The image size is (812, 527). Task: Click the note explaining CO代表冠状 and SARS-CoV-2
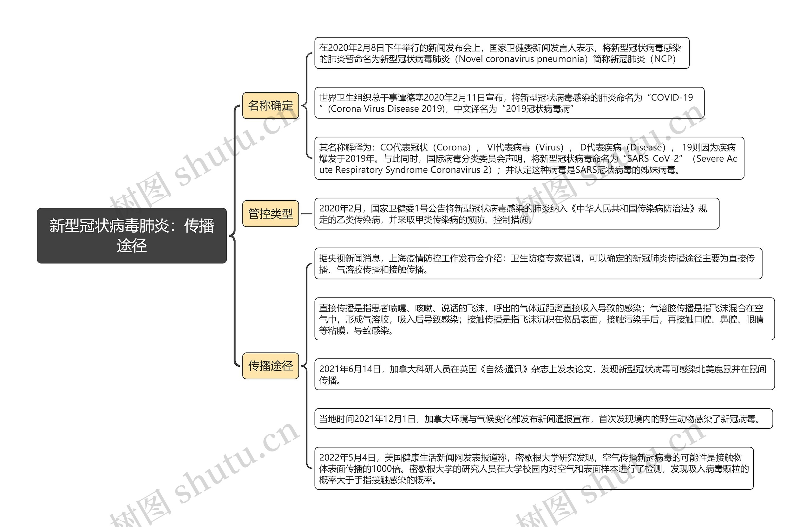coord(529,158)
